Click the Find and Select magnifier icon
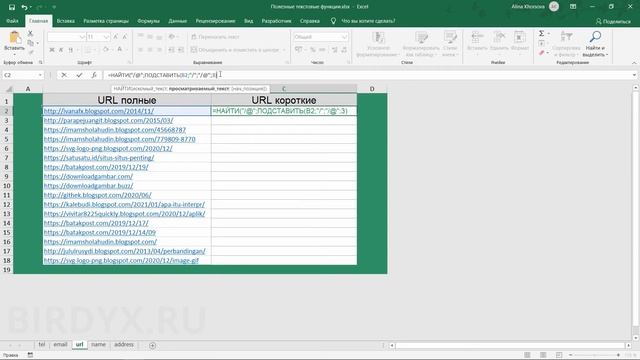 595,37
